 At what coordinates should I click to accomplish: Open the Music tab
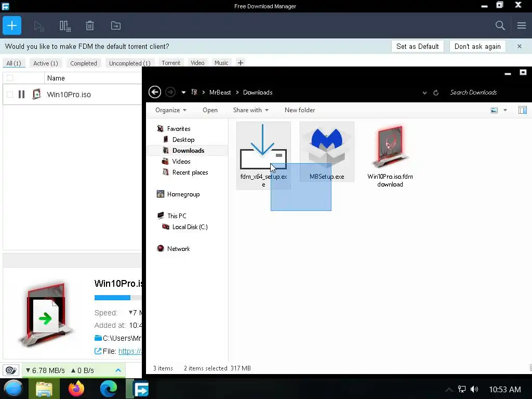tap(221, 63)
